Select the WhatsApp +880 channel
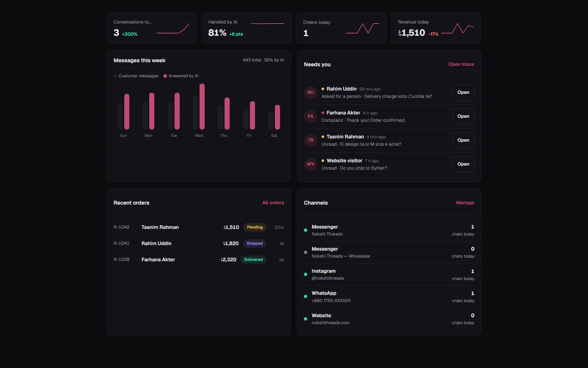588x368 pixels. point(389,297)
